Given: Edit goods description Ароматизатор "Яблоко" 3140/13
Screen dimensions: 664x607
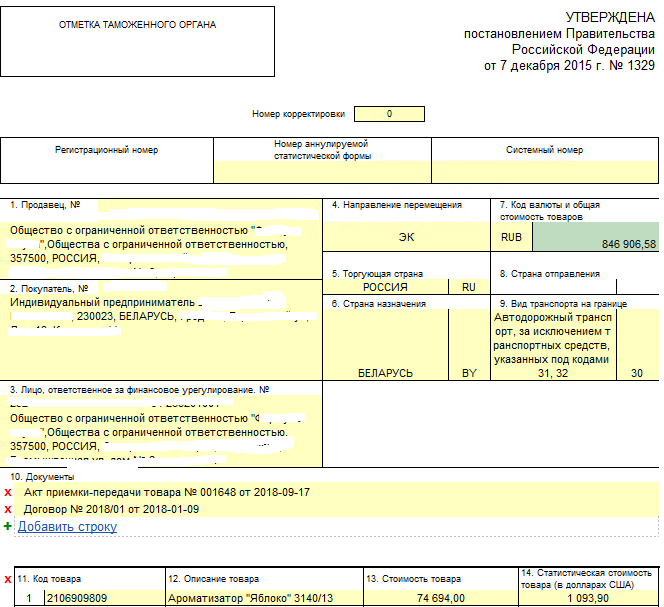Looking at the screenshot, I should (264, 599).
